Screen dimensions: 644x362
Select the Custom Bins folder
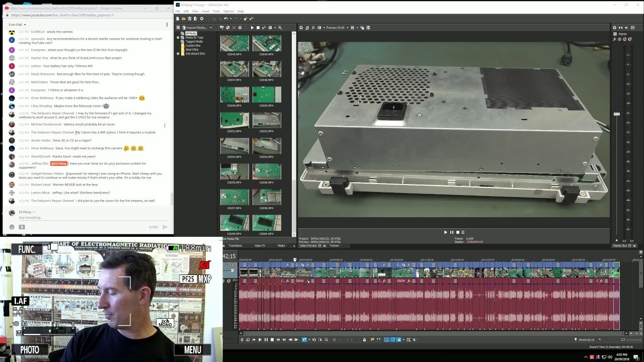tap(193, 45)
